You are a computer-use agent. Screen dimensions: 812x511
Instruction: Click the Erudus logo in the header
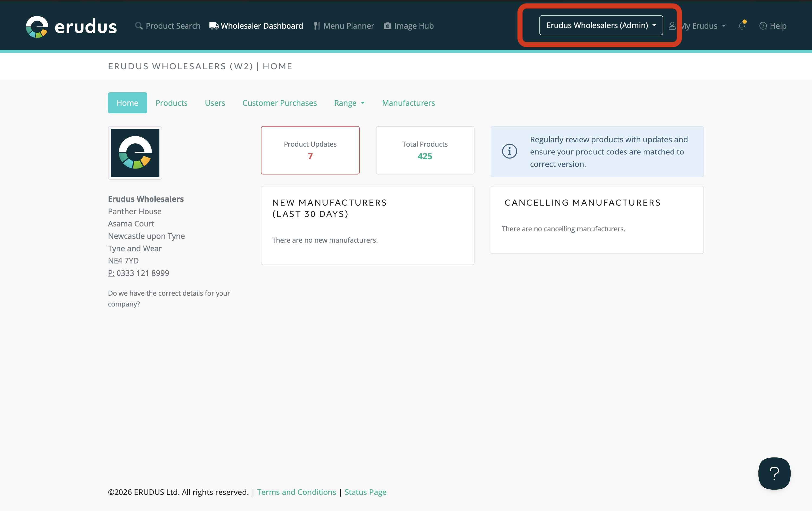71,26
